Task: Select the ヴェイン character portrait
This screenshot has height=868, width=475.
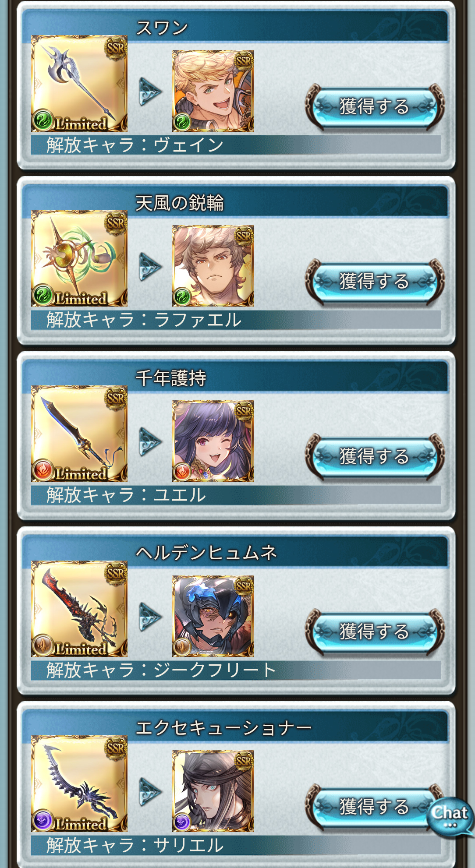Action: click(213, 91)
